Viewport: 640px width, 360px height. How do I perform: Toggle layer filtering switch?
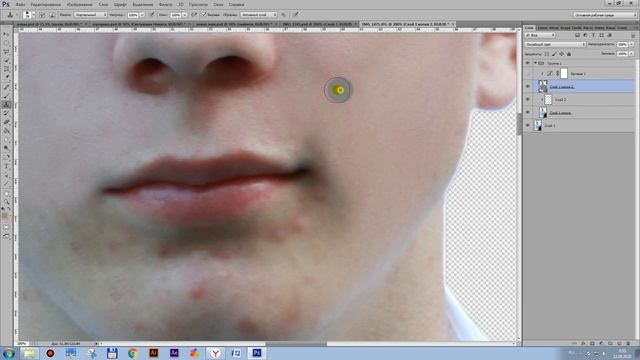click(x=633, y=36)
